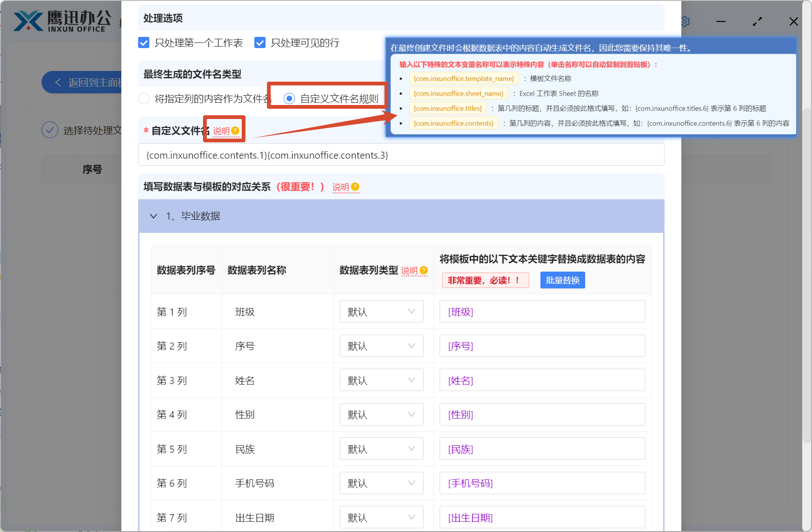Click {com.inxunoffice.sheet_name} variable name
The height and width of the screenshot is (532, 812).
click(x=459, y=93)
